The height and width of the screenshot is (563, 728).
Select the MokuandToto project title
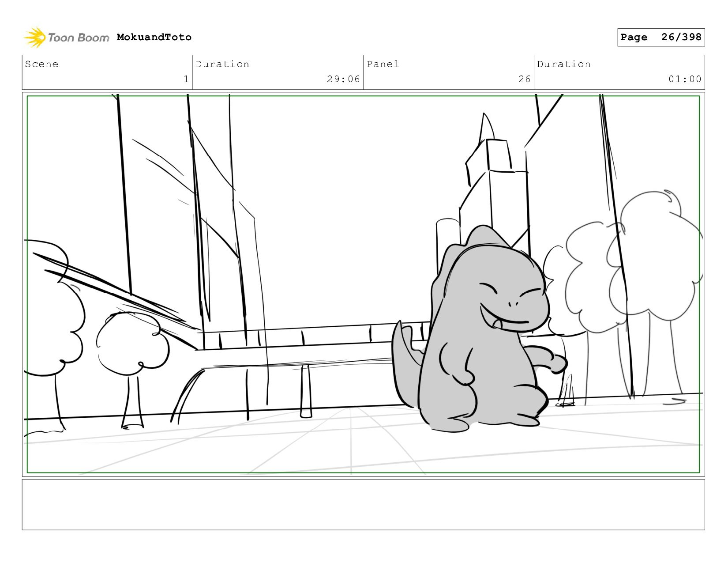pos(154,37)
